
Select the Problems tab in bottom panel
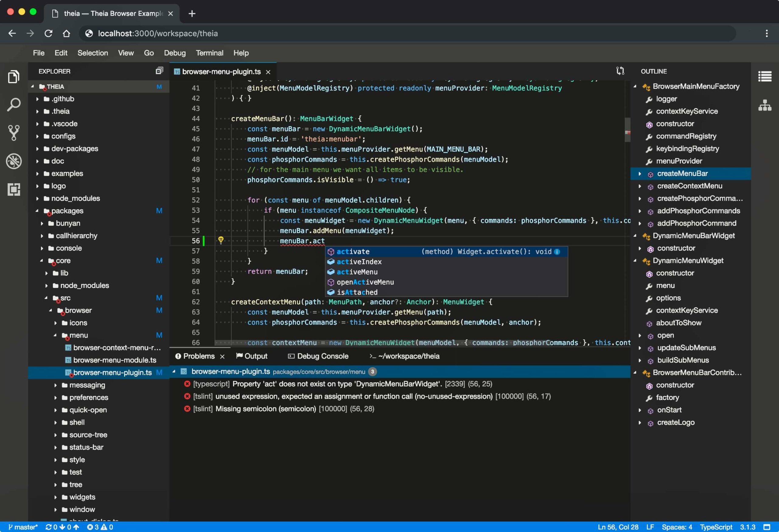[x=199, y=356]
